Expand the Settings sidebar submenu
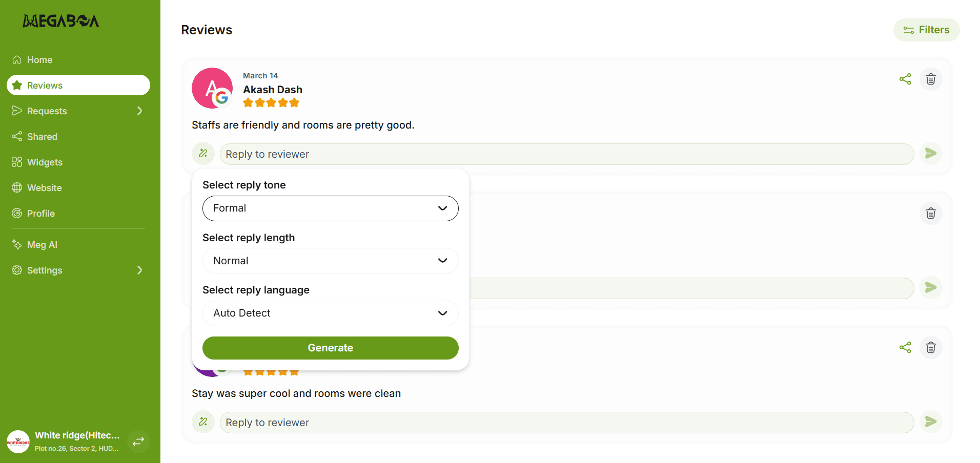Screen dimensions: 980x463 [x=139, y=270]
